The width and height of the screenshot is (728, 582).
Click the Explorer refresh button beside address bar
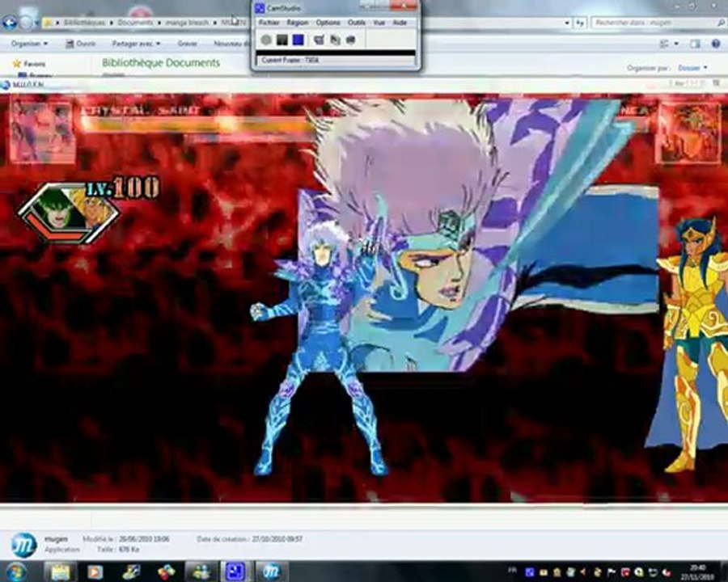click(580, 23)
